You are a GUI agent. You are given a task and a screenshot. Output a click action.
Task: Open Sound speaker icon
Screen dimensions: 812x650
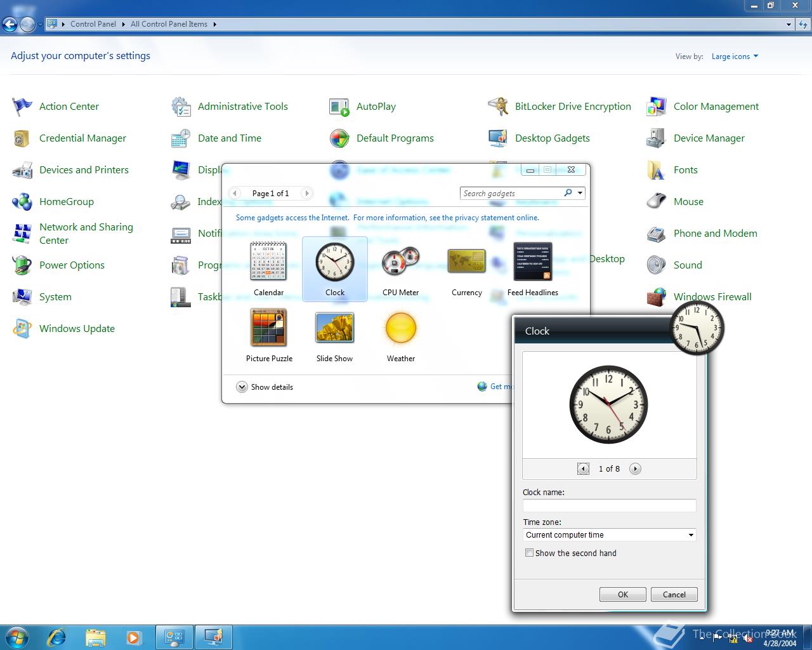[657, 265]
